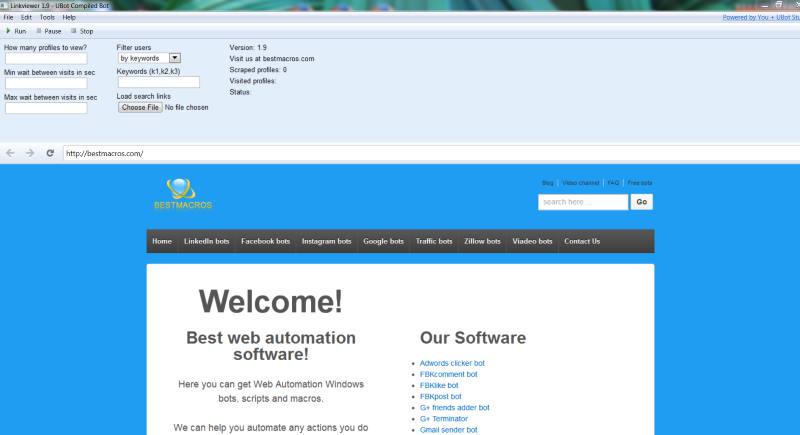The image size is (800, 435).
Task: Go back in the embedded browser
Action: pos(10,153)
